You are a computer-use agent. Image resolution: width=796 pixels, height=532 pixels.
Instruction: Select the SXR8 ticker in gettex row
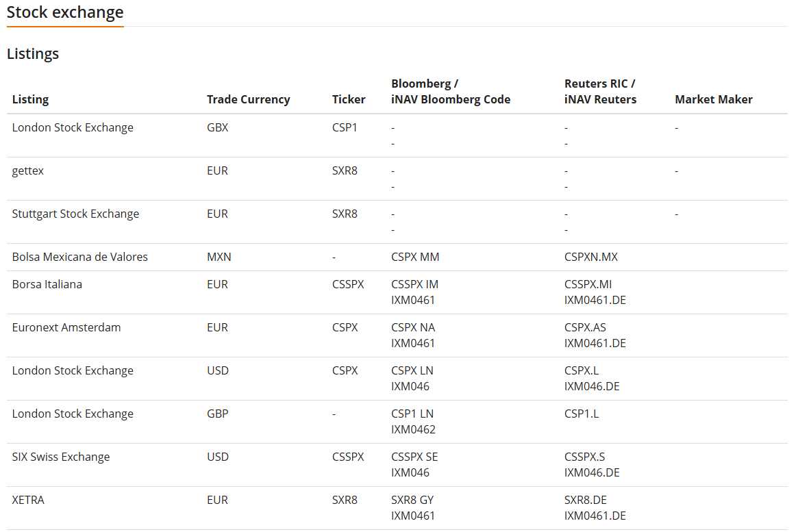pos(345,170)
